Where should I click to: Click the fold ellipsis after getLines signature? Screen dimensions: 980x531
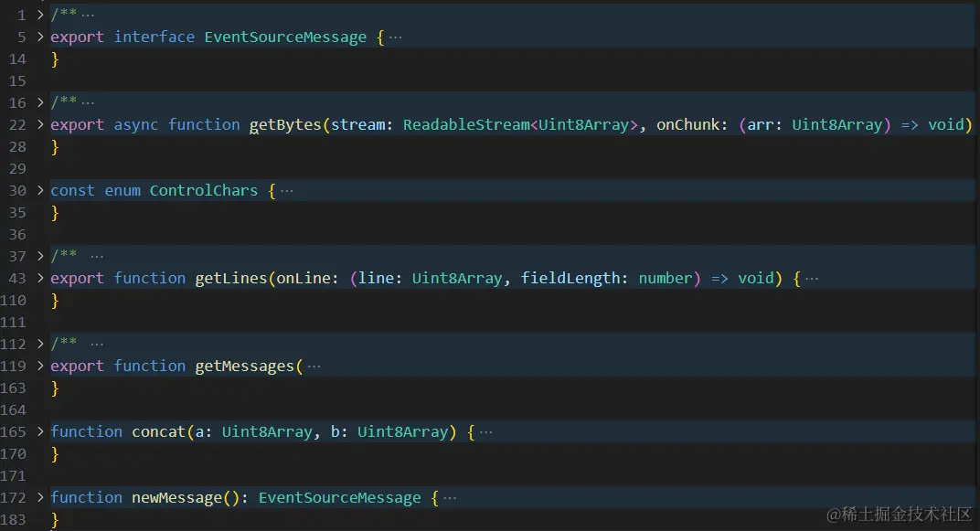[812, 279]
